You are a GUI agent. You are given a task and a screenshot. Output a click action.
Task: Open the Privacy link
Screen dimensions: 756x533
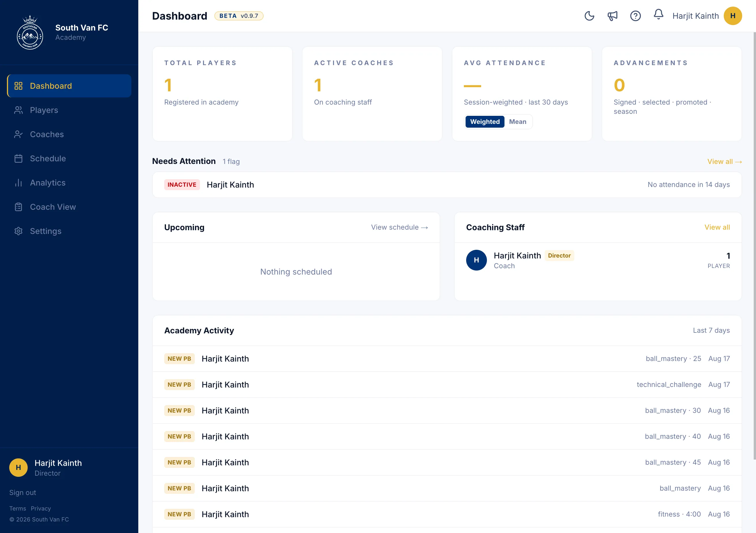click(x=41, y=509)
